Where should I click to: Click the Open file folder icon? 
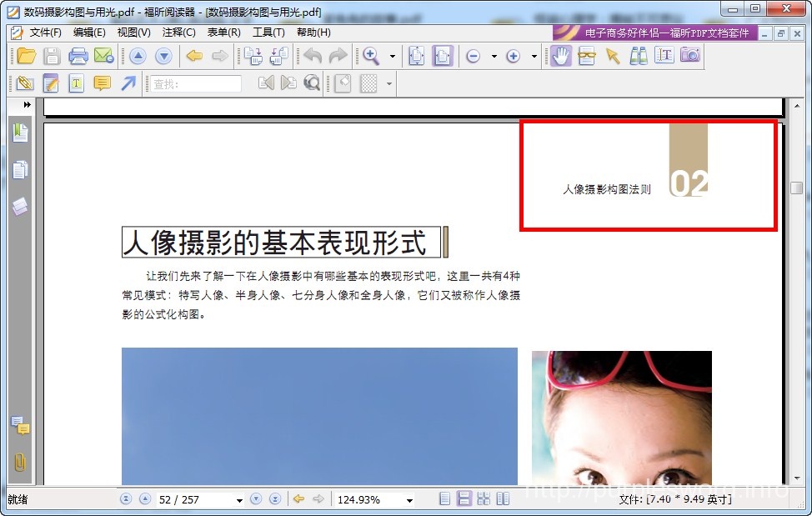26,56
